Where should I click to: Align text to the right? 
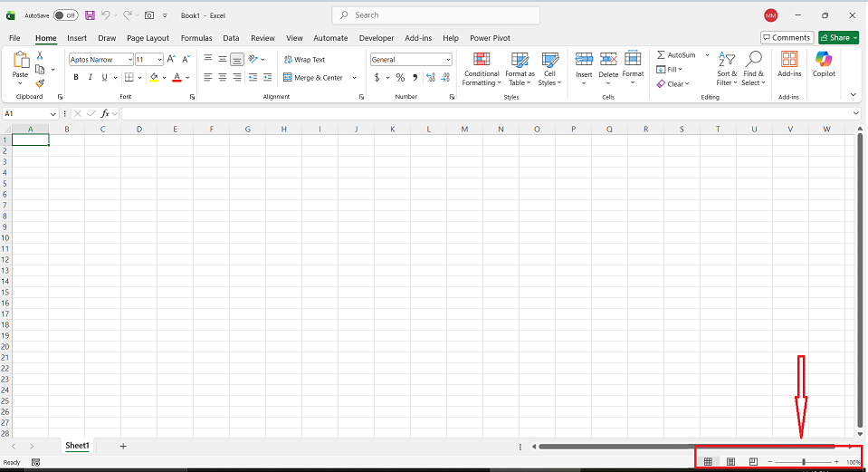click(237, 78)
